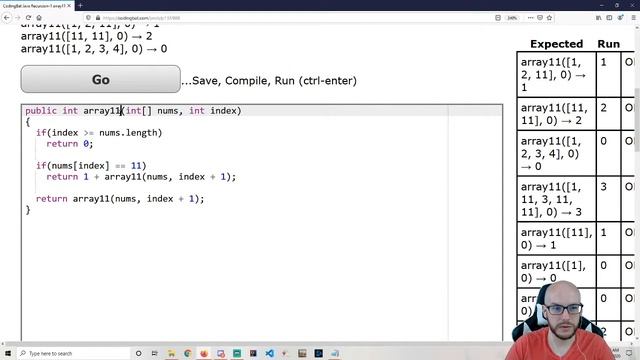Click expected cell 'array11([1], 0) → 0'

click(x=556, y=272)
